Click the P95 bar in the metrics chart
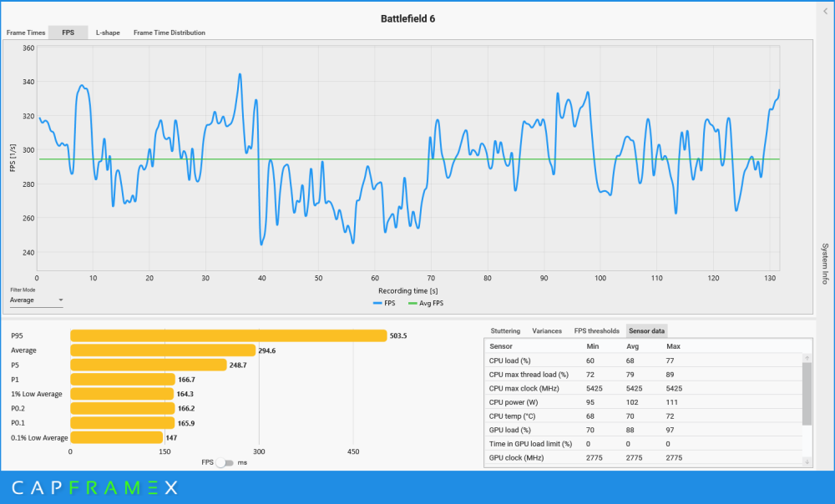This screenshot has width=835, height=504. (229, 335)
